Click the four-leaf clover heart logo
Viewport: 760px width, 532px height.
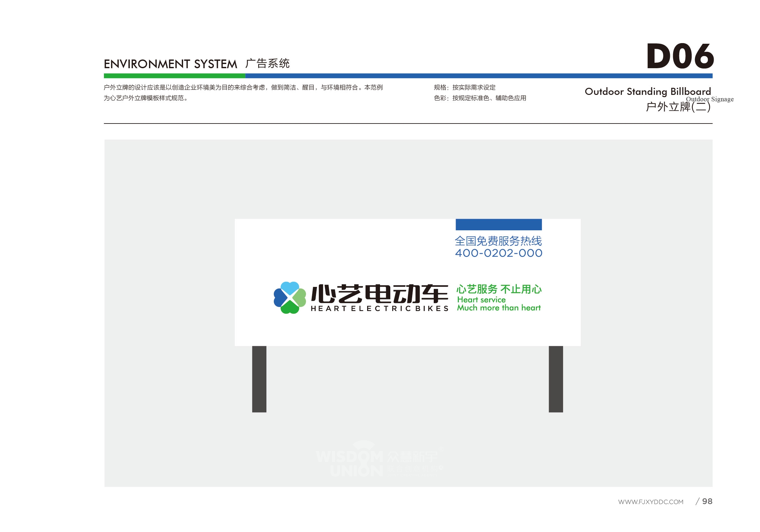coord(290,298)
